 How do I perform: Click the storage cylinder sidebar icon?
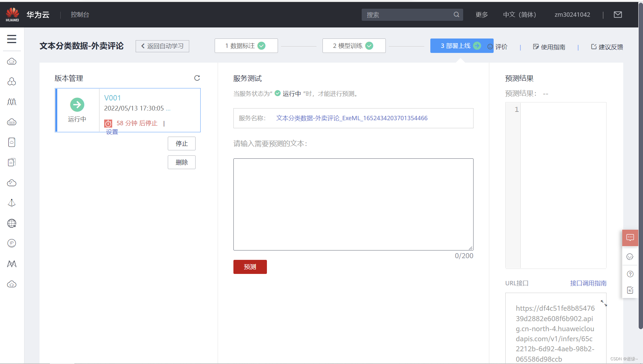tap(12, 142)
